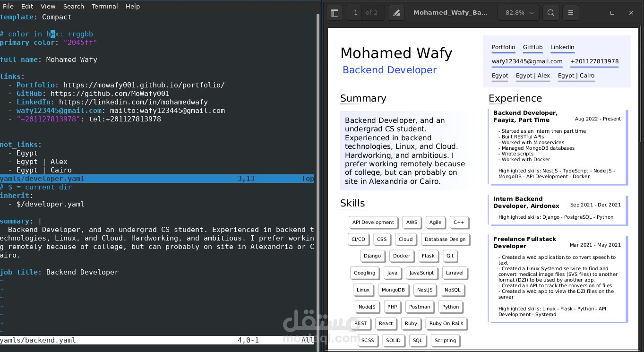Screen dimensions: 644x352
Task: Click the Aug 2022 - Present date
Action: click(598, 119)
